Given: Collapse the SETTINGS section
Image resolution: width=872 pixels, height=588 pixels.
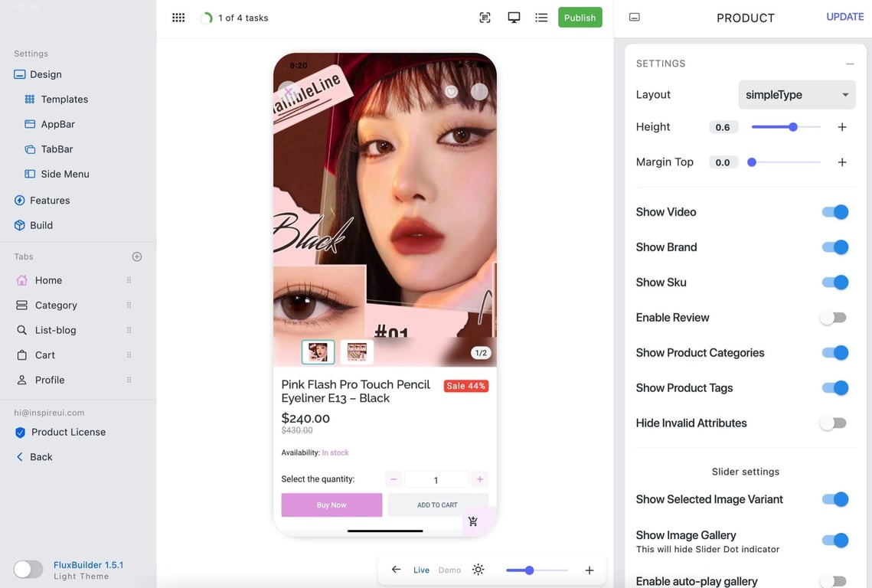Looking at the screenshot, I should [x=850, y=64].
